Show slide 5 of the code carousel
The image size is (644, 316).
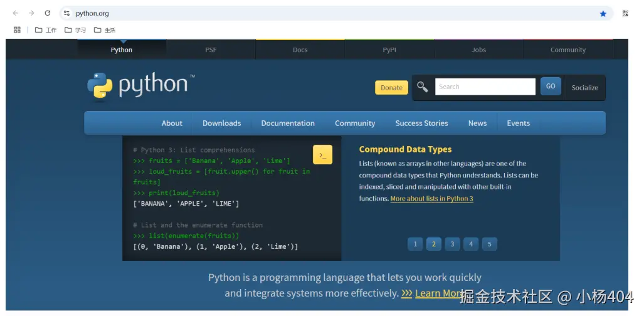[490, 244]
